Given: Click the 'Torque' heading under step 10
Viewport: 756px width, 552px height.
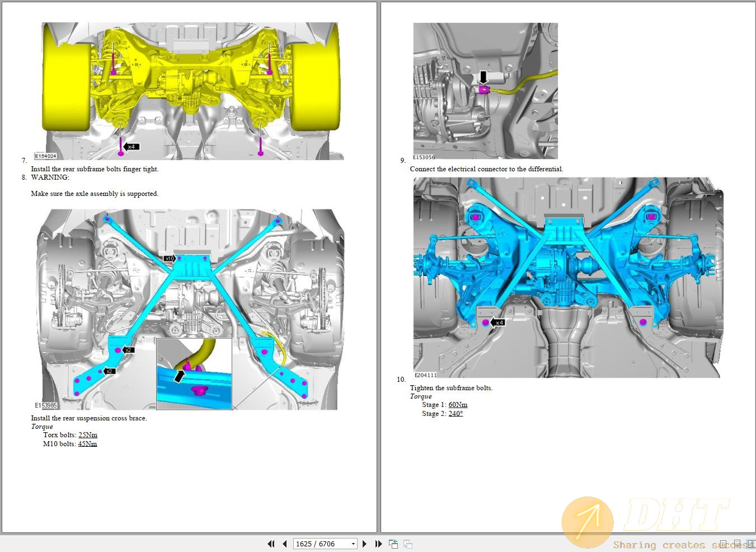Looking at the screenshot, I should pos(421,396).
